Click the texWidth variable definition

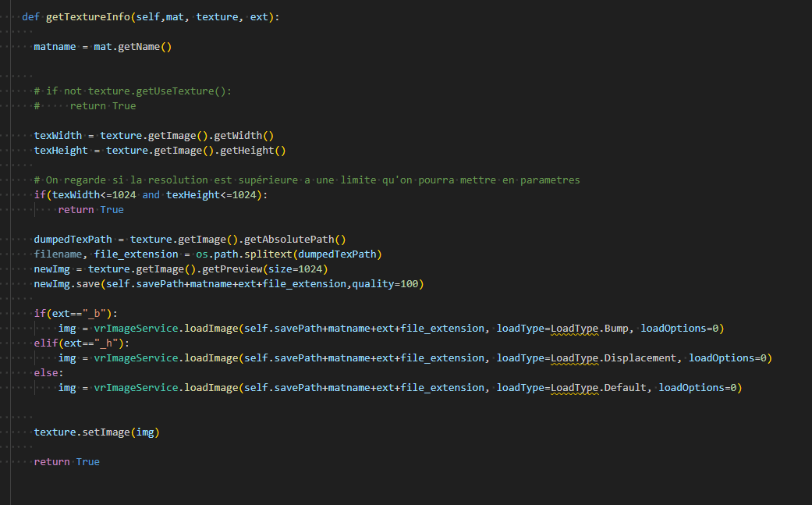tap(60, 135)
